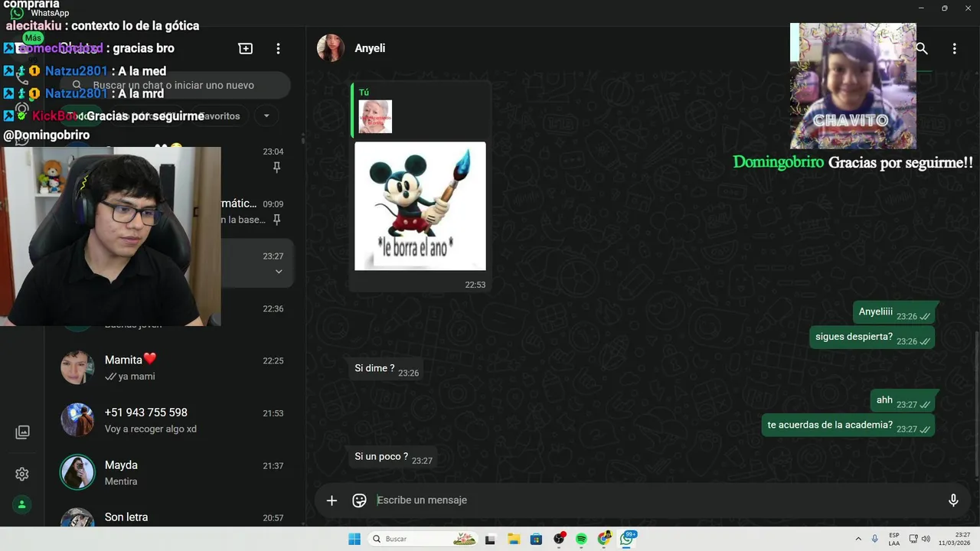Start a new chat with the compose icon
Viewport: 980px width, 551px height.
pos(246,48)
